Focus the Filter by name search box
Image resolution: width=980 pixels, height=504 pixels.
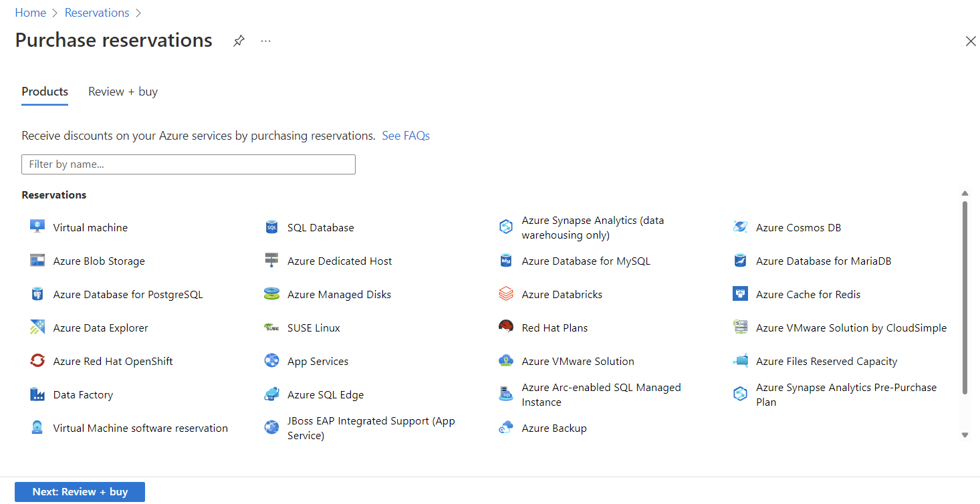pyautogui.click(x=189, y=164)
